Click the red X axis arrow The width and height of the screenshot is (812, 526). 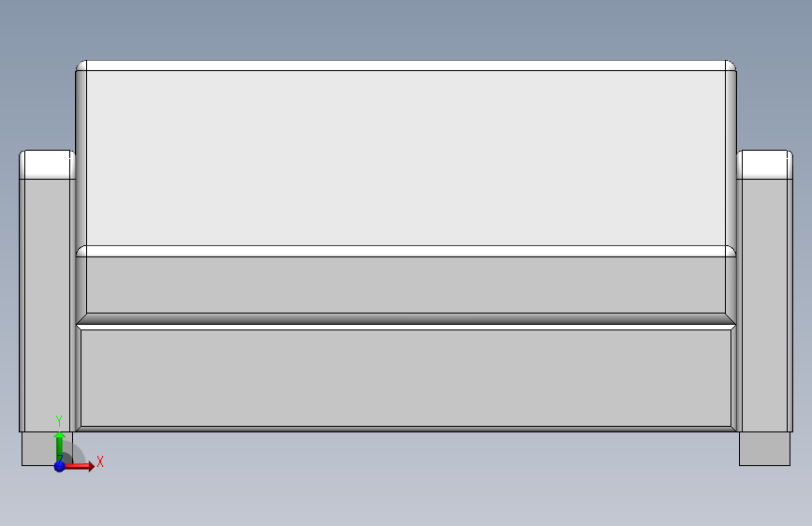(81, 466)
